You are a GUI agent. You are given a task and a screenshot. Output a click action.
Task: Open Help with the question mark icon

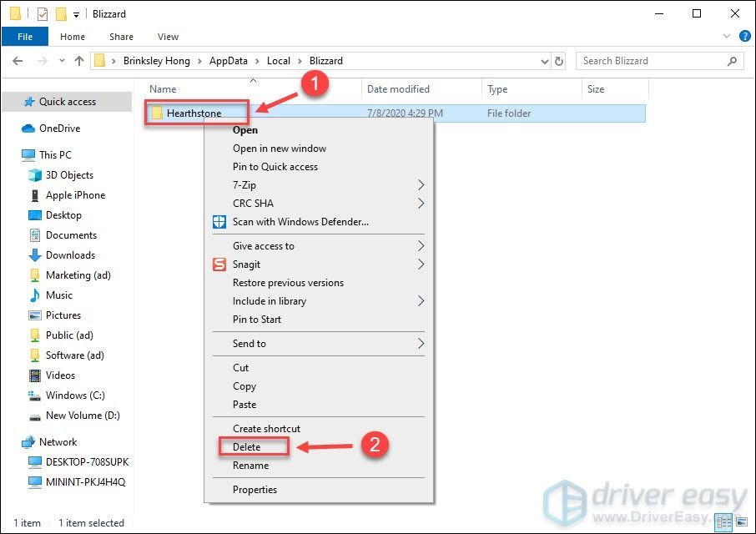(744, 36)
